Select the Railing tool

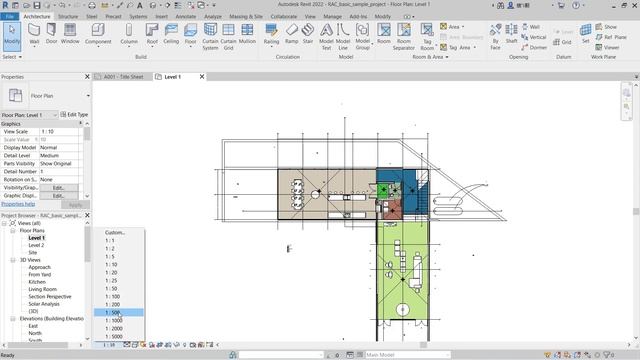271,34
